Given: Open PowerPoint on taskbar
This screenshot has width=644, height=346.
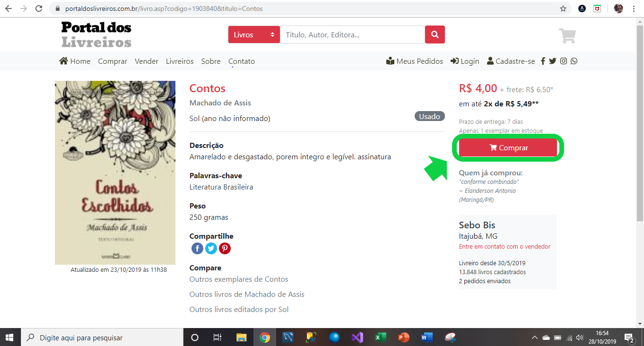Looking at the screenshot, I should (403, 337).
